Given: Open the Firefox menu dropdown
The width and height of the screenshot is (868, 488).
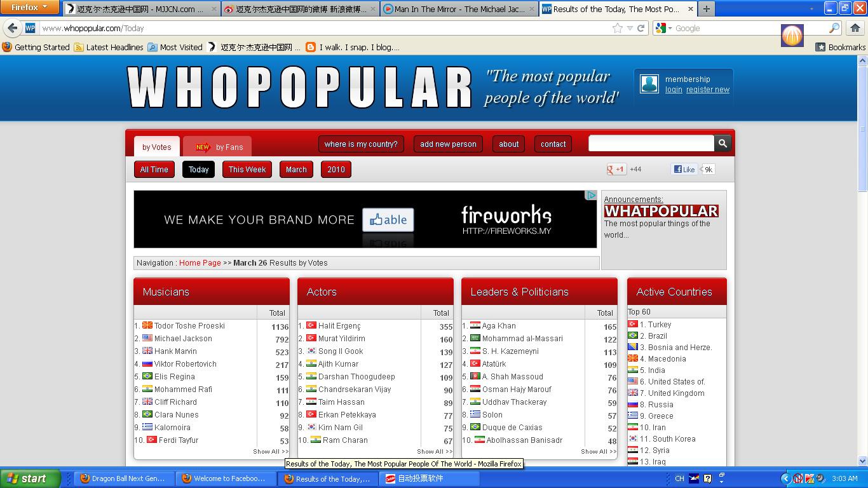Looking at the screenshot, I should [x=29, y=8].
